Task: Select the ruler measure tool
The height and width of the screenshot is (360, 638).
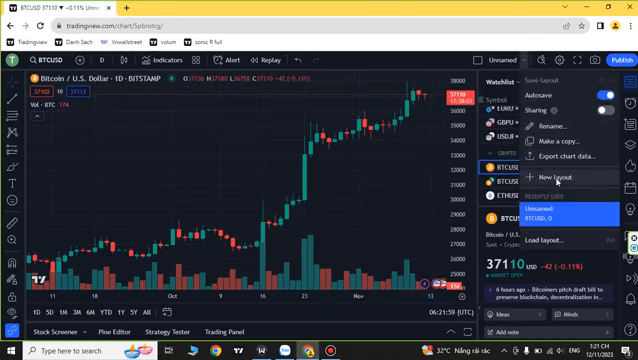Action: (12, 223)
